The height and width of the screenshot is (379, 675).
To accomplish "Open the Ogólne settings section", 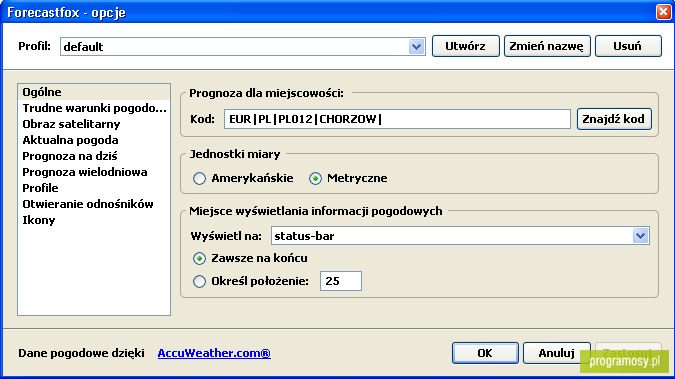I will [94, 92].
